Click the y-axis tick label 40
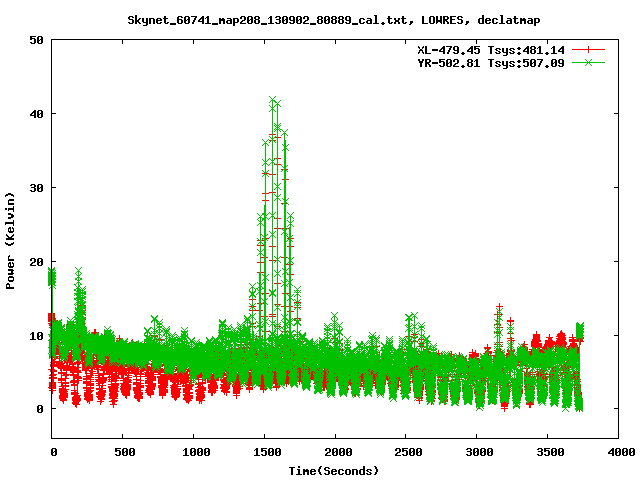640x480 pixels. pyautogui.click(x=36, y=114)
